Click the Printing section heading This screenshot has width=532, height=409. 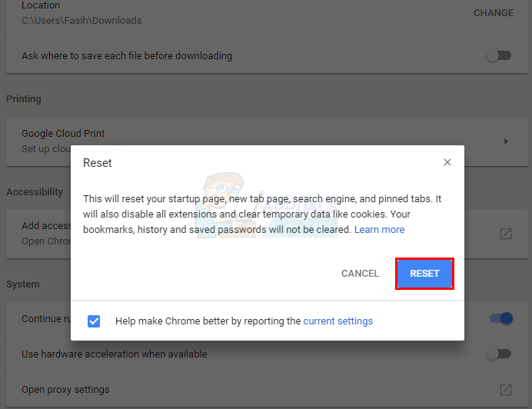click(24, 99)
